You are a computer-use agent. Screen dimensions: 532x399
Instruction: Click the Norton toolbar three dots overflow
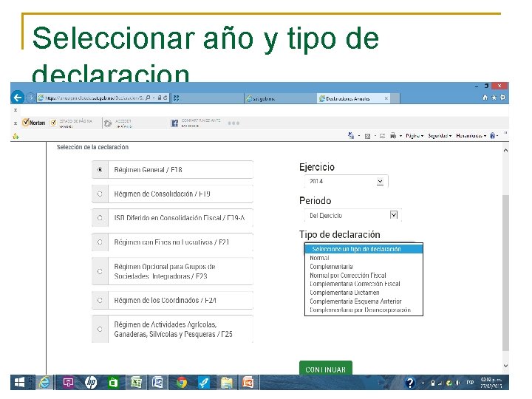coord(233,123)
